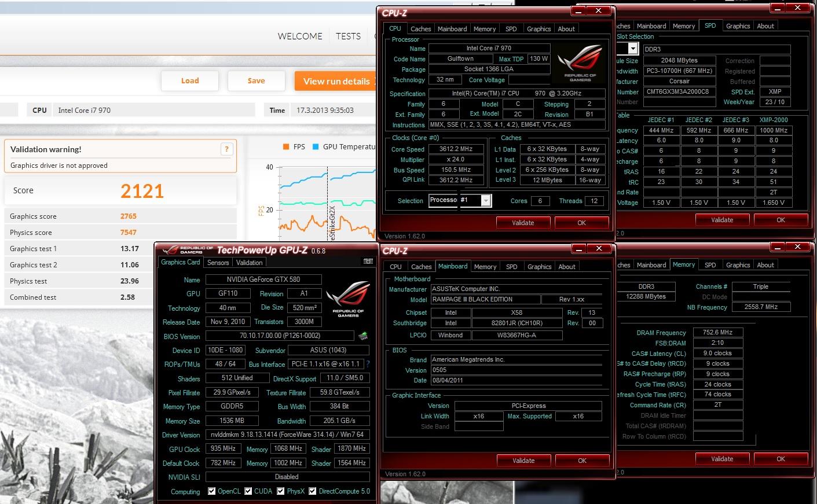The width and height of the screenshot is (817, 504).
Task: Click the Bus Interface question mark icon
Action: click(x=368, y=364)
